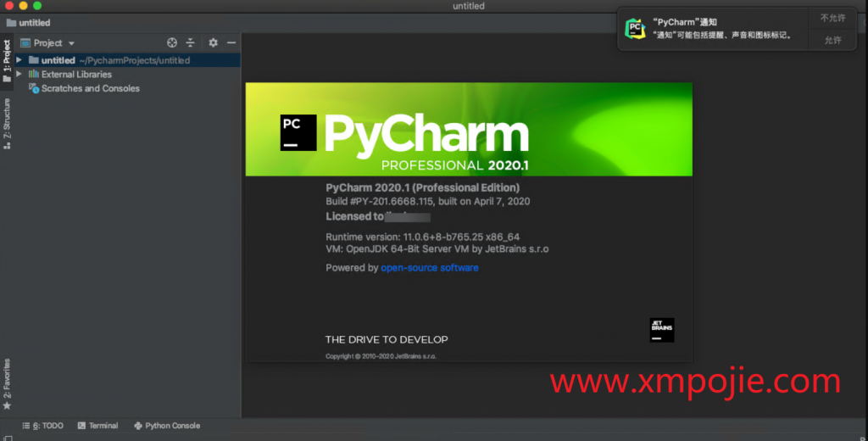Click the VM: OpenJDK text line
The height and width of the screenshot is (441, 868).
pyautogui.click(x=437, y=248)
